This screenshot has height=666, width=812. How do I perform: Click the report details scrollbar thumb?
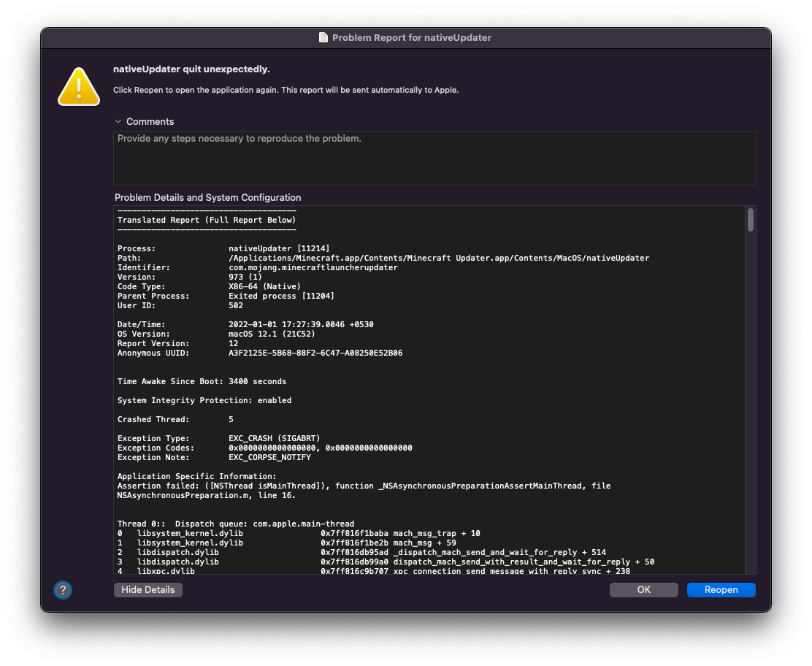(751, 220)
